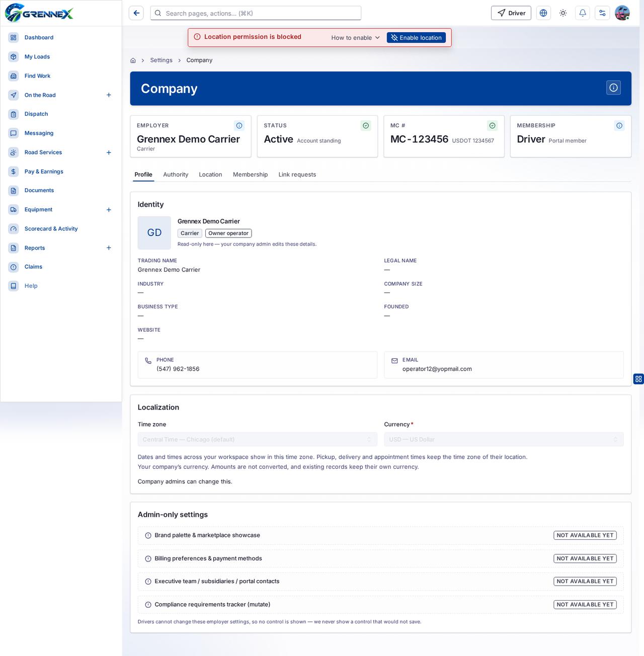644x656 pixels.
Task: Click the My Loads box icon
Action: click(x=14, y=56)
